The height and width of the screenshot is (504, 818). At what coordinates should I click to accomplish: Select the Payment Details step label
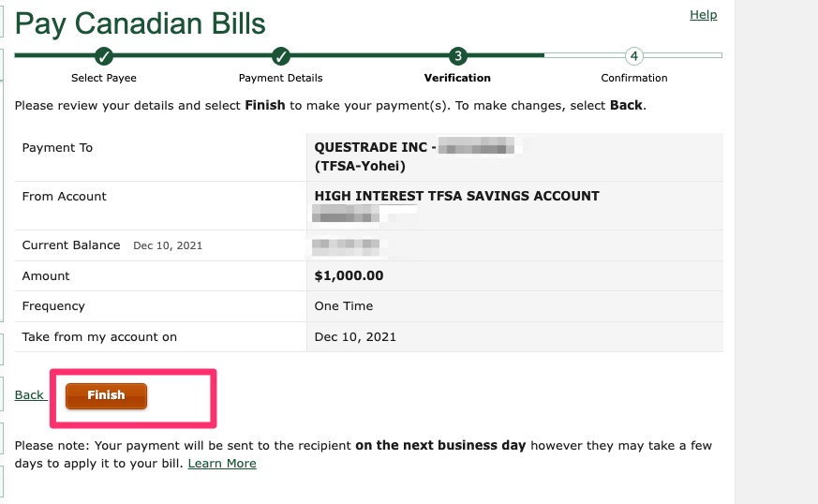tap(281, 78)
